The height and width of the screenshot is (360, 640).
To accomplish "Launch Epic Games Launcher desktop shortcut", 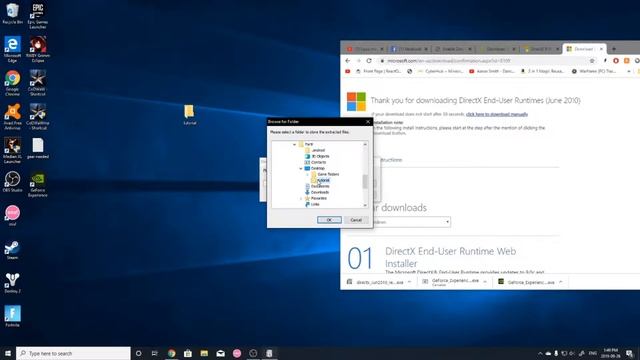I will pyautogui.click(x=38, y=16).
